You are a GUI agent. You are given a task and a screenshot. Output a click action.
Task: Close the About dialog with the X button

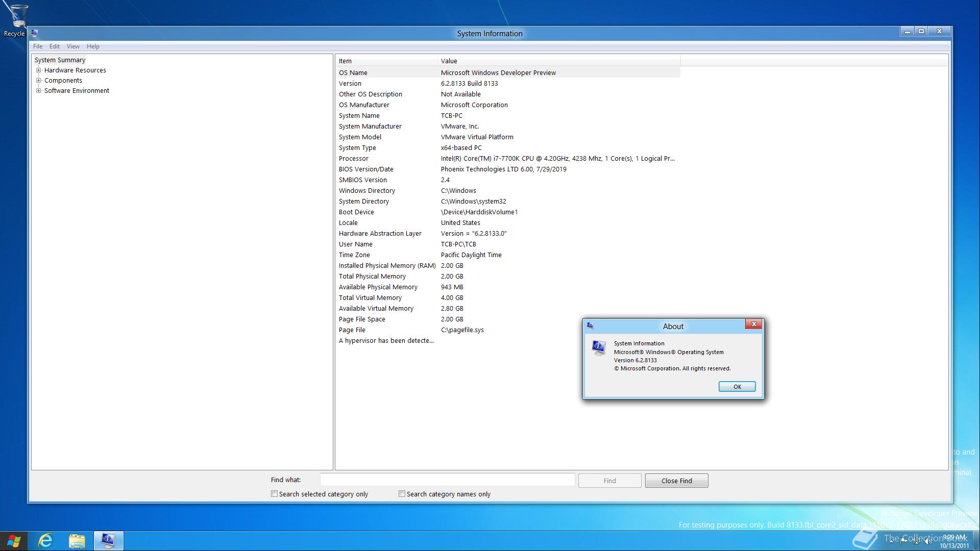pos(754,324)
